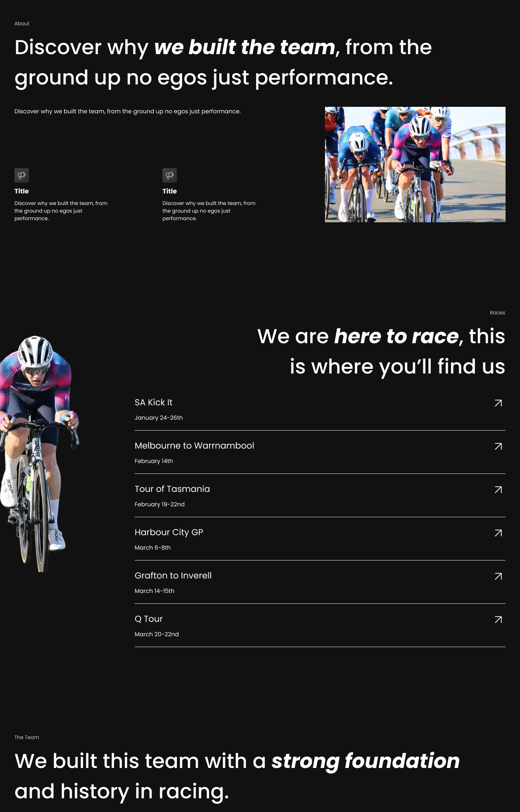Click the arrow beside Grafton to Inverell
Image resolution: width=520 pixels, height=812 pixels.
pos(498,576)
